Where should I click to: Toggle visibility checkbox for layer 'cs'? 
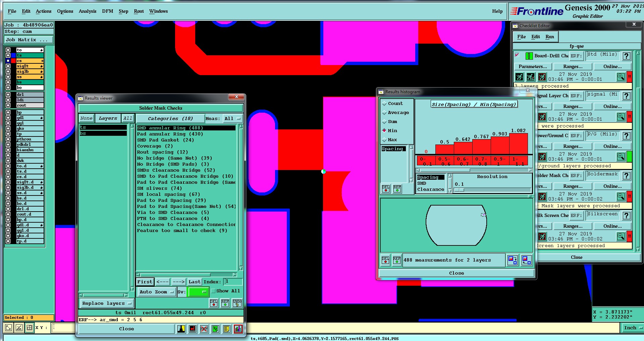tap(8, 61)
